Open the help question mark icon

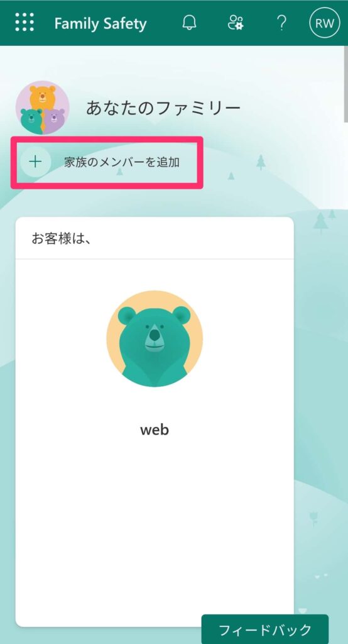pyautogui.click(x=281, y=23)
